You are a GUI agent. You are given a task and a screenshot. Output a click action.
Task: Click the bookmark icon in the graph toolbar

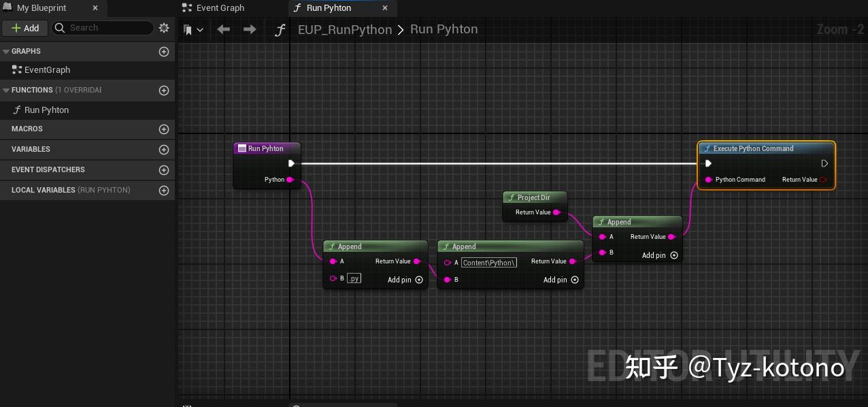188,29
